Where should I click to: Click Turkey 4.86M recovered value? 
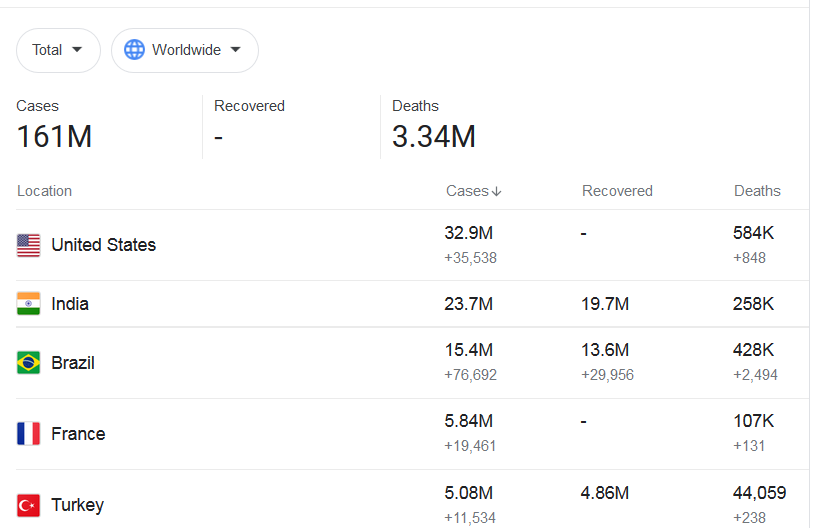(x=605, y=493)
